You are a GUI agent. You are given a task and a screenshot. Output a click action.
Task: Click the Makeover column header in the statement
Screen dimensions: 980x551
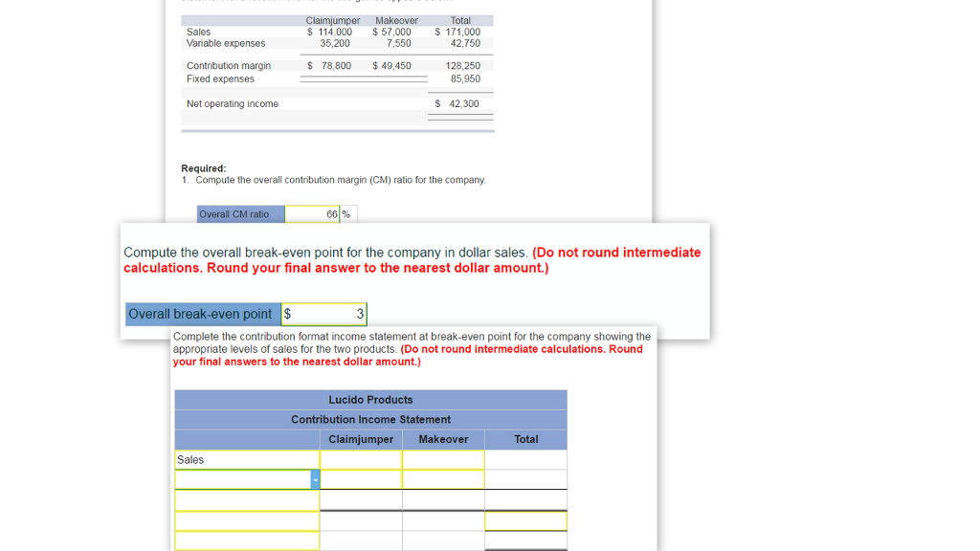coord(443,439)
